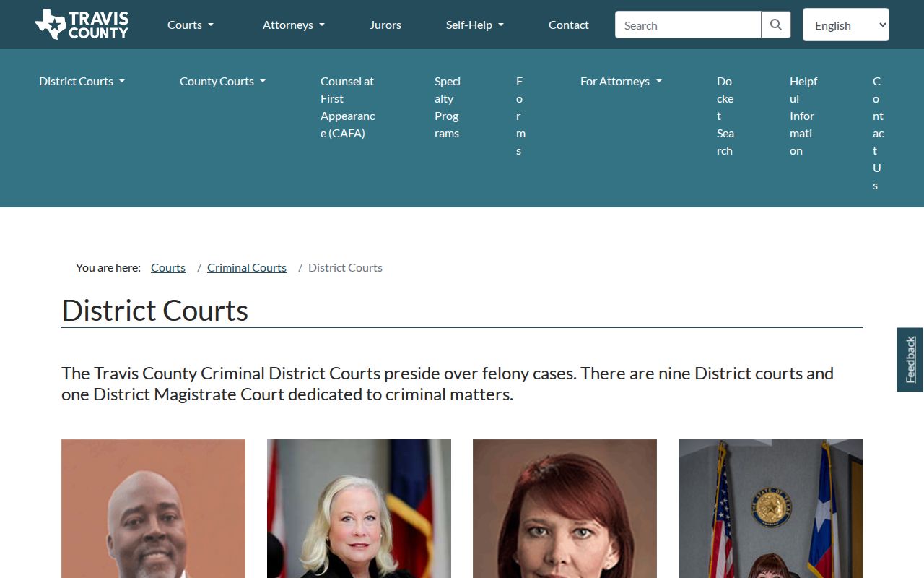Viewport: 924px width, 578px height.
Task: Go to the Contact page
Action: pos(569,25)
